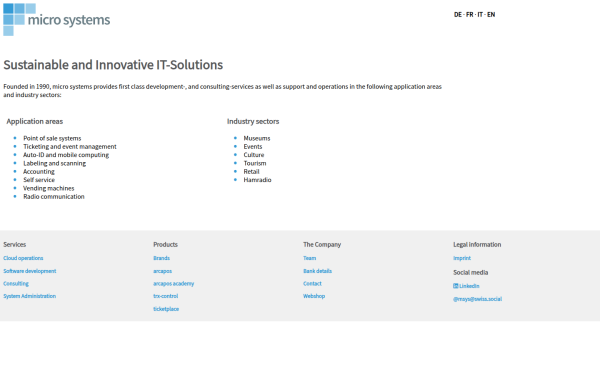Click the 'Services' footer heading
The image size is (600, 375).
(x=15, y=245)
